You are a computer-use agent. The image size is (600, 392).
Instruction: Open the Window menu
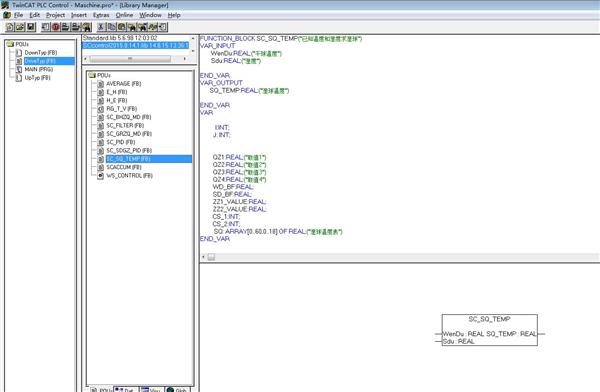(x=150, y=15)
